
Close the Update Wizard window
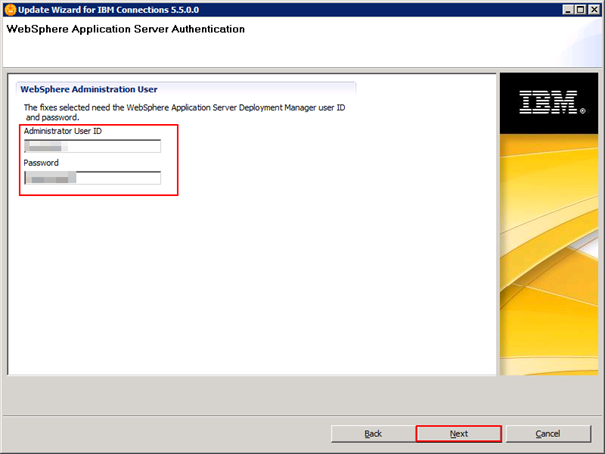click(x=593, y=9)
